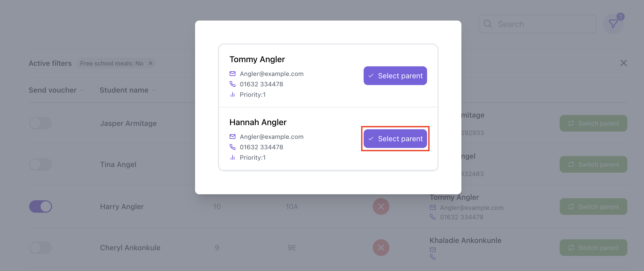Disable Send voucher for Harry Angler
Image resolution: width=644 pixels, height=271 pixels.
click(41, 207)
